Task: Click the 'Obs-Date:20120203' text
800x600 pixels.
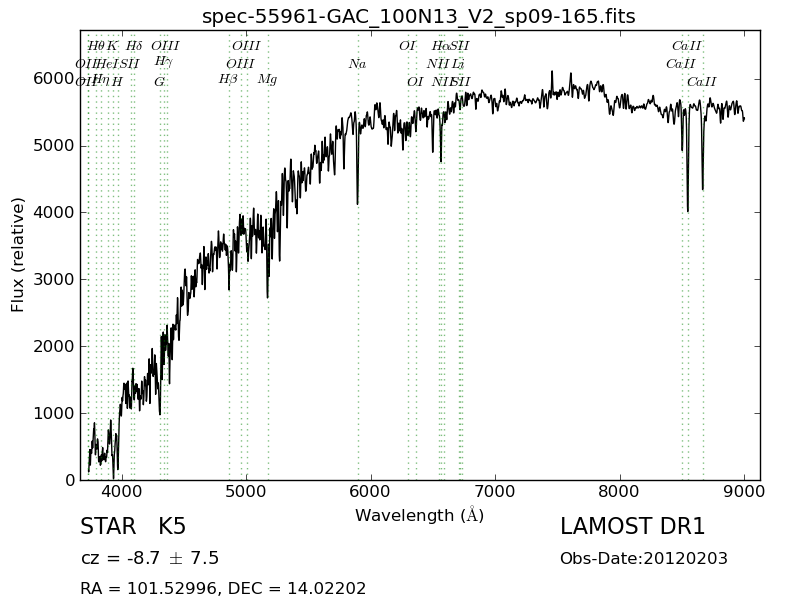Action: [x=644, y=559]
